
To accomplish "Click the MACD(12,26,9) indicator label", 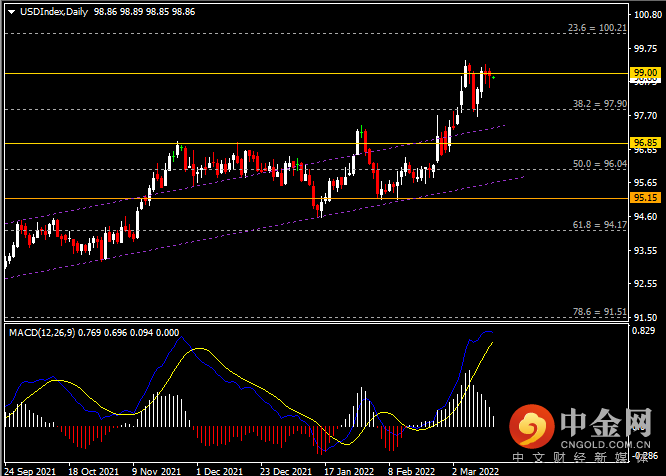I will coord(42,332).
